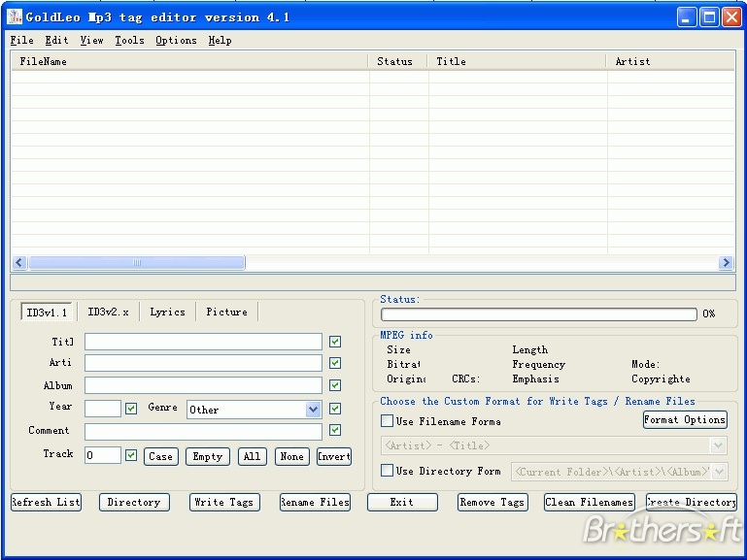
Task: Click the Album input field
Action: click(x=203, y=385)
